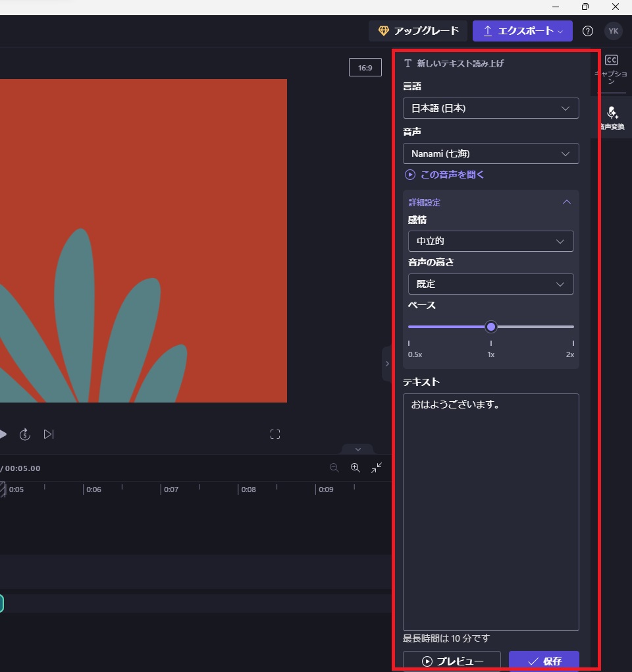The height and width of the screenshot is (672, 632).
Task: Click the 最長時間は 10 分です note
Action: 446,638
